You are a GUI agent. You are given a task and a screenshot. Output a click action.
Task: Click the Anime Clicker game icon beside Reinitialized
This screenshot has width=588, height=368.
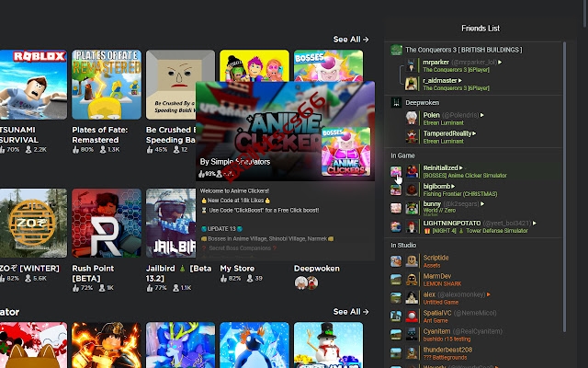click(396, 172)
